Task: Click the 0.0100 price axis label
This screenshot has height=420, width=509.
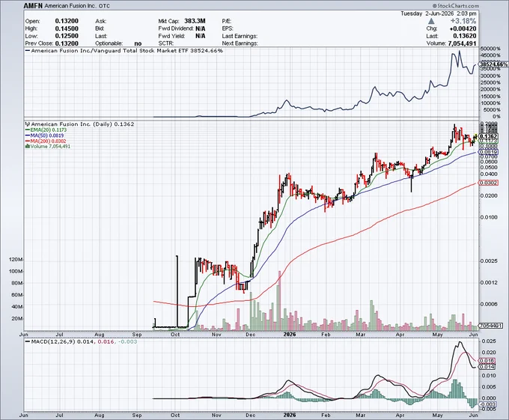Action: pyautogui.click(x=489, y=217)
